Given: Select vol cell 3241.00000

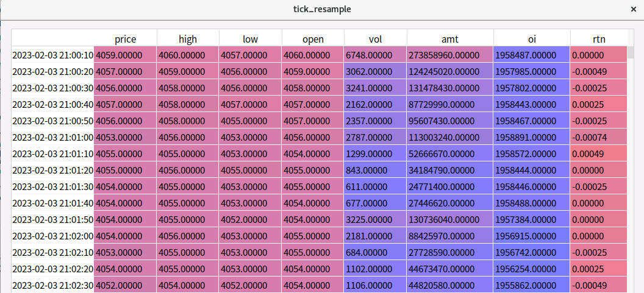Looking at the screenshot, I should 376,88.
